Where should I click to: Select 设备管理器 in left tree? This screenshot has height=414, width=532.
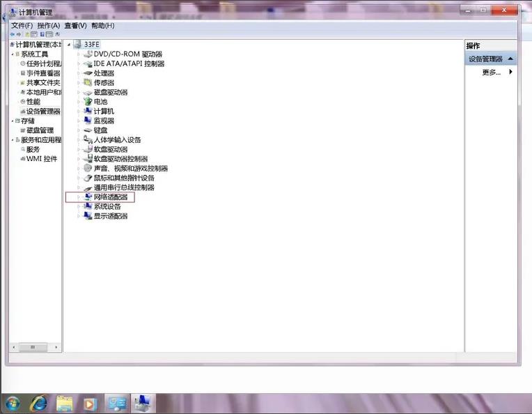(43, 111)
